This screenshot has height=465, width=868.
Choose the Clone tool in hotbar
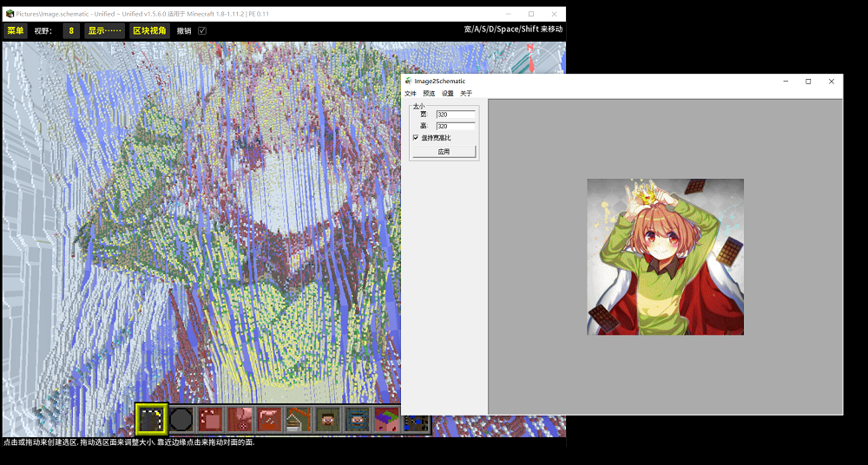pyautogui.click(x=210, y=420)
